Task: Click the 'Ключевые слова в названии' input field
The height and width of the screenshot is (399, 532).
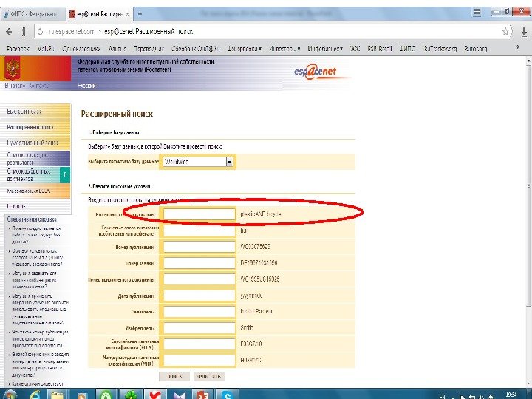Action: (199, 214)
